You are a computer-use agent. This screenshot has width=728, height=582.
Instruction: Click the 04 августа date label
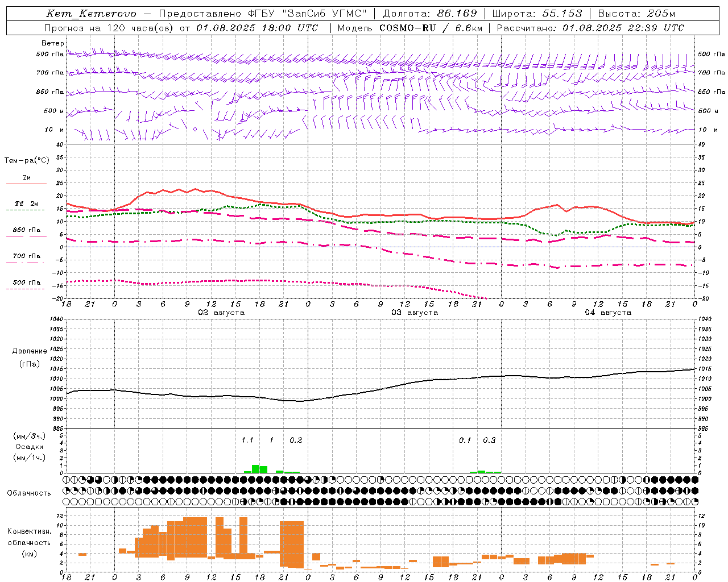click(608, 313)
